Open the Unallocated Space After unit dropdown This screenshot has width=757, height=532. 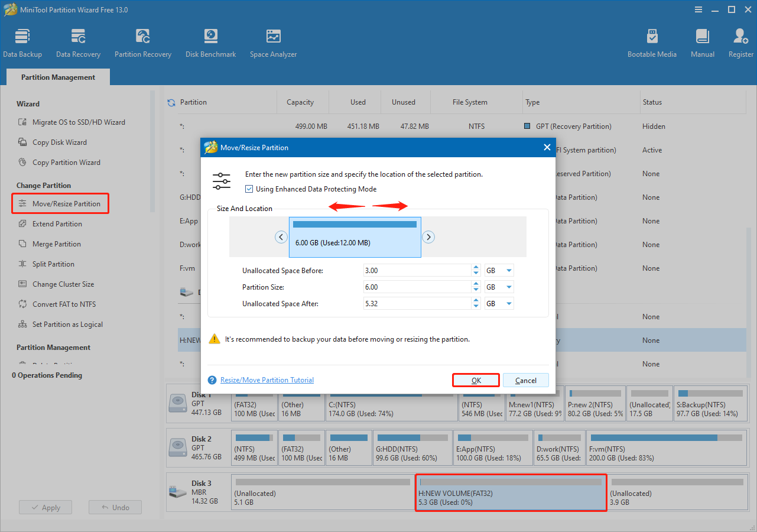point(509,303)
